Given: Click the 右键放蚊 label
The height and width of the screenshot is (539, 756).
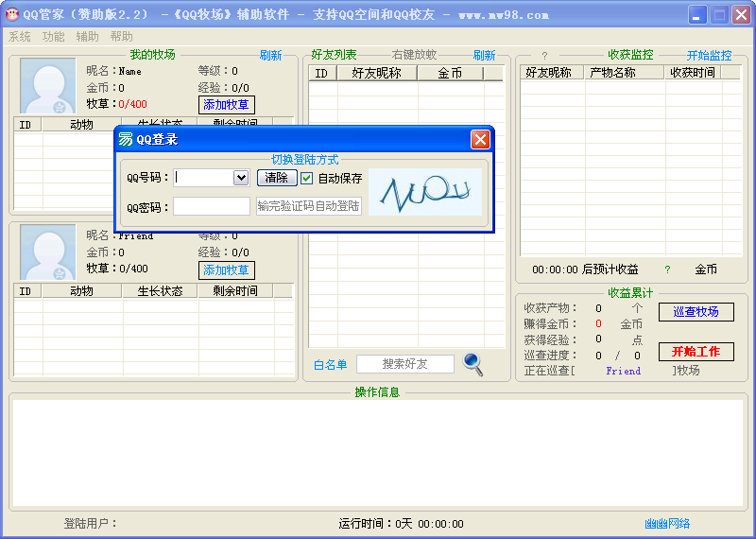Looking at the screenshot, I should pyautogui.click(x=414, y=55).
